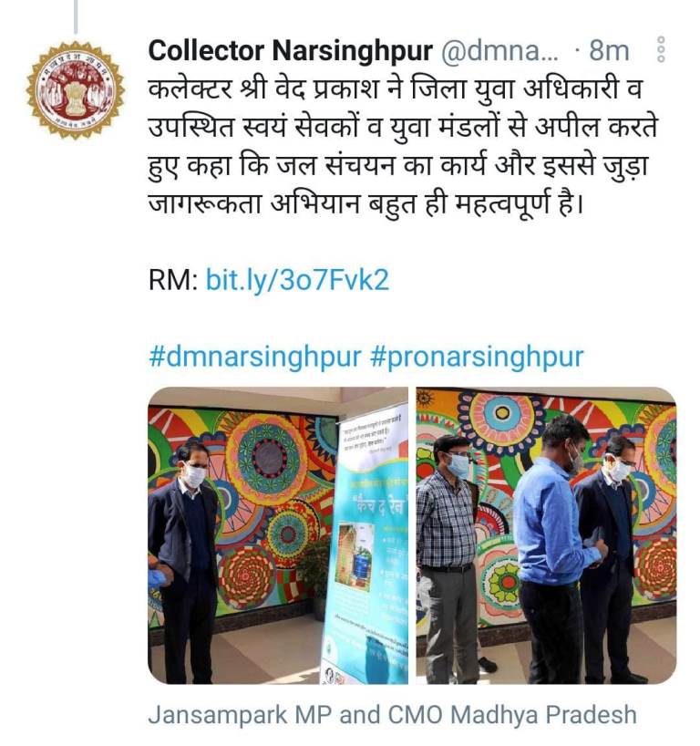Image resolution: width=700 pixels, height=746 pixels.
Task: Click the man in blue shirt photo
Action: point(554,550)
